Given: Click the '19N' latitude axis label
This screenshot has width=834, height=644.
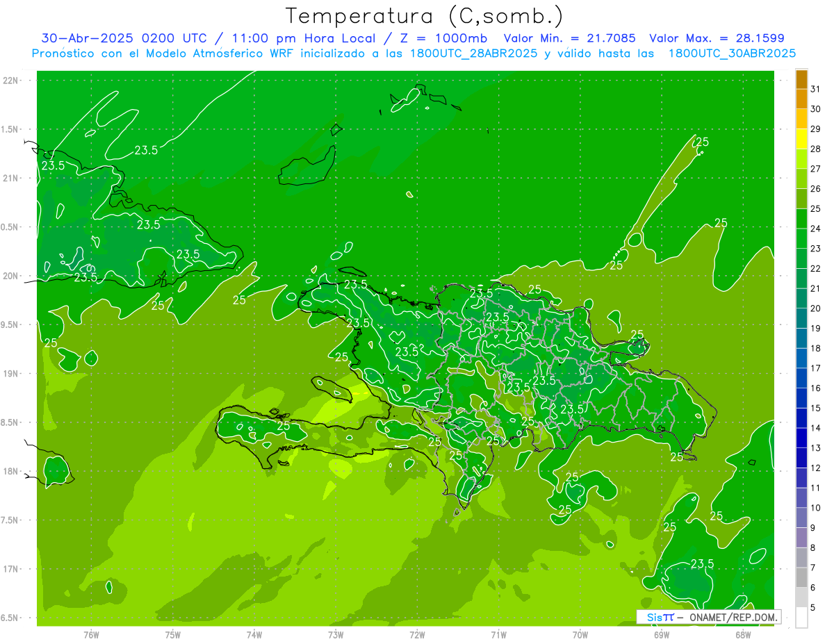Looking at the screenshot, I should tap(11, 373).
